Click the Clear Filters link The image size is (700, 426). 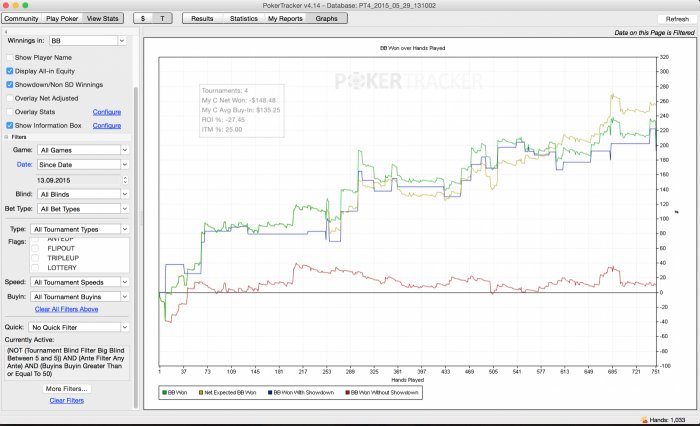point(67,401)
